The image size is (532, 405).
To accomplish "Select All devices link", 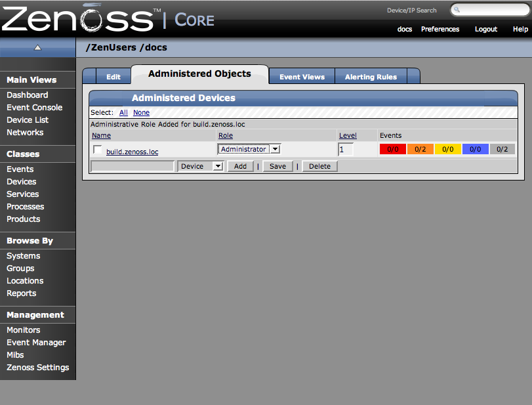I will tap(123, 112).
